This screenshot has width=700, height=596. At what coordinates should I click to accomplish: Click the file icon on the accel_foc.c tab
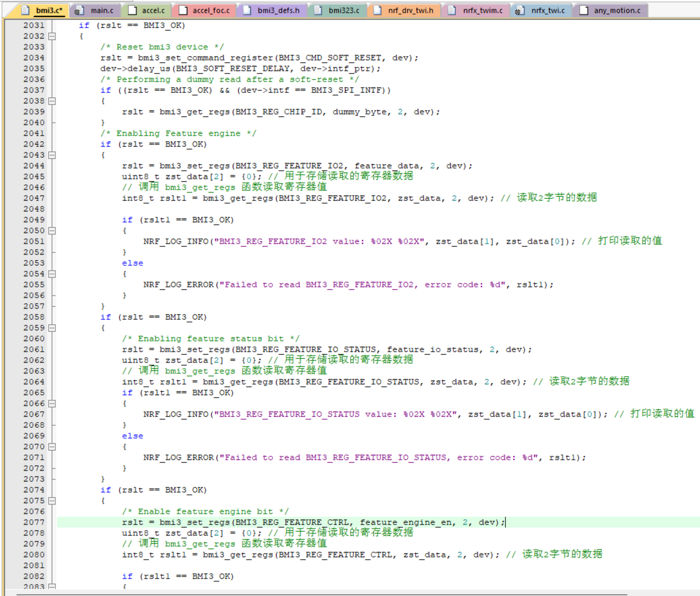coord(183,10)
